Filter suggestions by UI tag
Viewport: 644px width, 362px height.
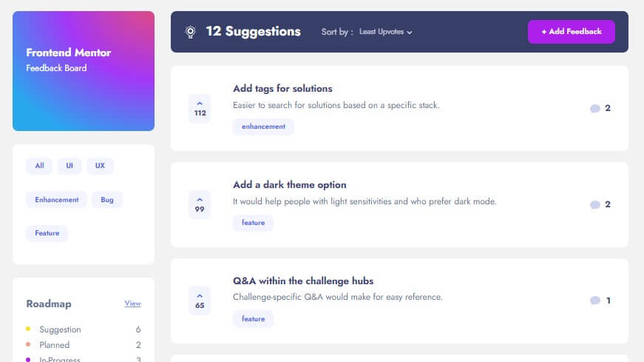pos(69,166)
